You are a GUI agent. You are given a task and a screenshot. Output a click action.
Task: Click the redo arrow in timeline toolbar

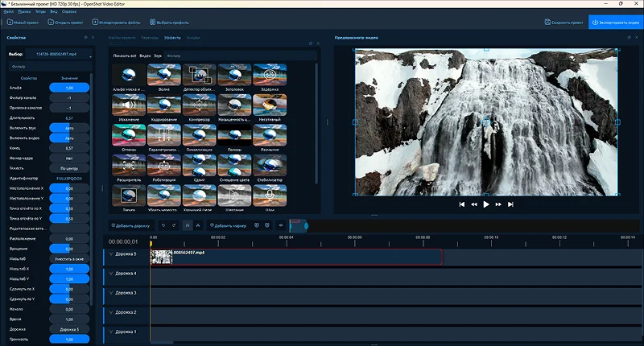174,225
